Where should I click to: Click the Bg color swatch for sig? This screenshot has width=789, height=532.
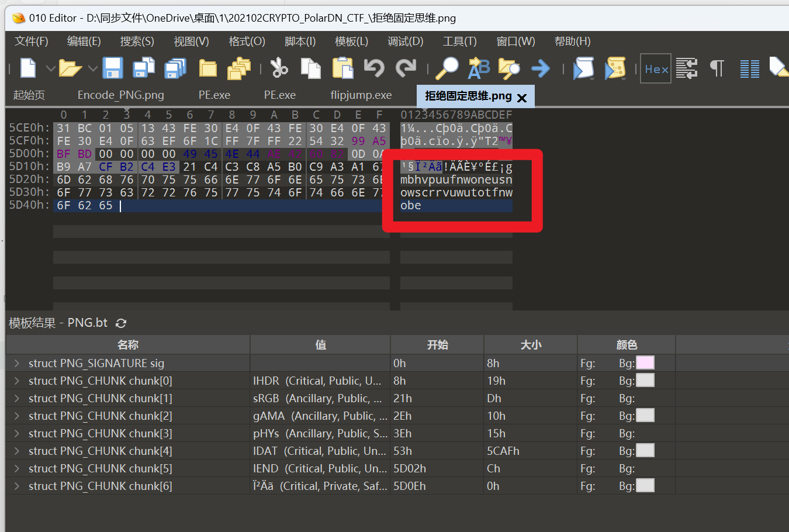click(x=645, y=363)
